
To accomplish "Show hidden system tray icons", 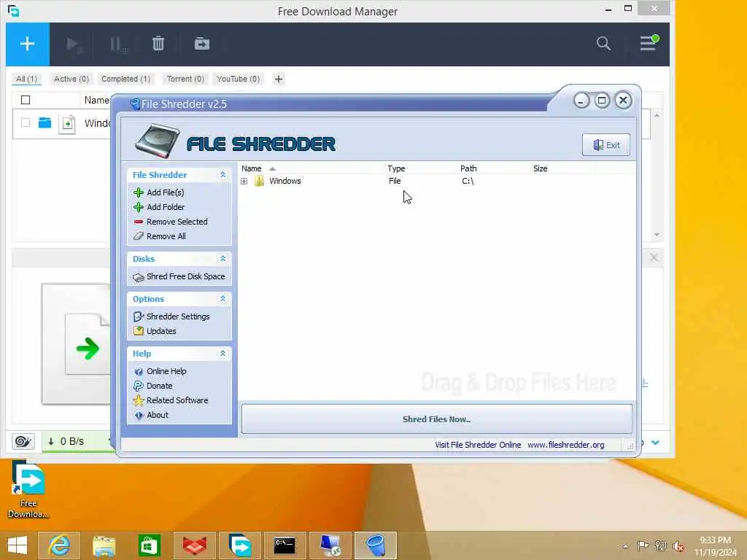I will point(625,546).
